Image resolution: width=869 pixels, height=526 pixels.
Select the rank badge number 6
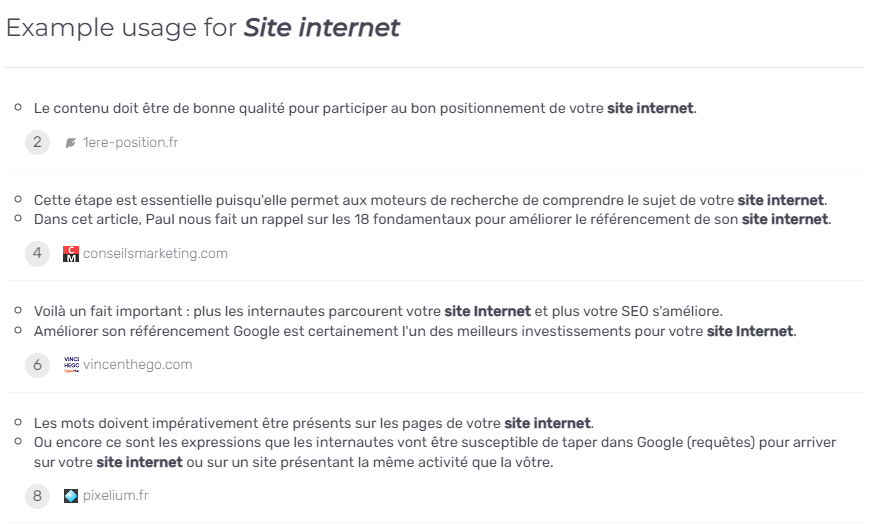pyautogui.click(x=37, y=365)
